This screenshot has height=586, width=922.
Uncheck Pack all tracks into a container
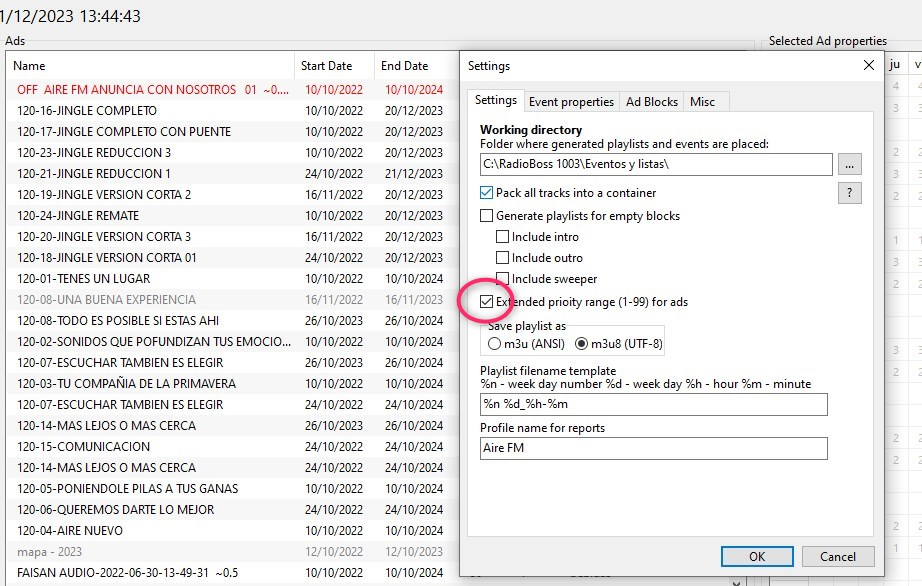point(488,193)
